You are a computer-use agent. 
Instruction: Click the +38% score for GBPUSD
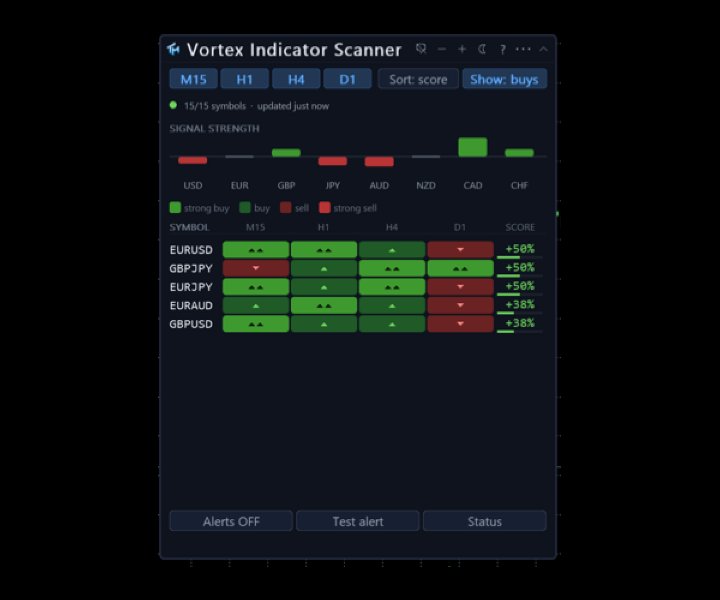tap(520, 323)
